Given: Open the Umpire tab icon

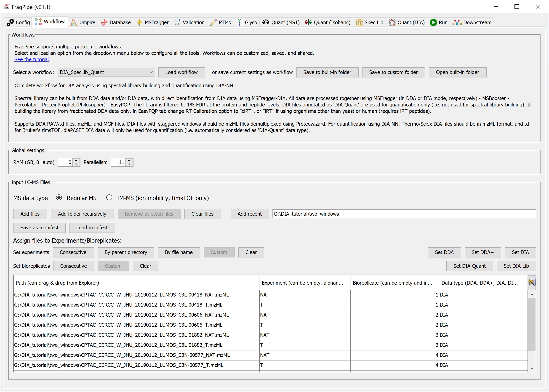Looking at the screenshot, I should [74, 22].
